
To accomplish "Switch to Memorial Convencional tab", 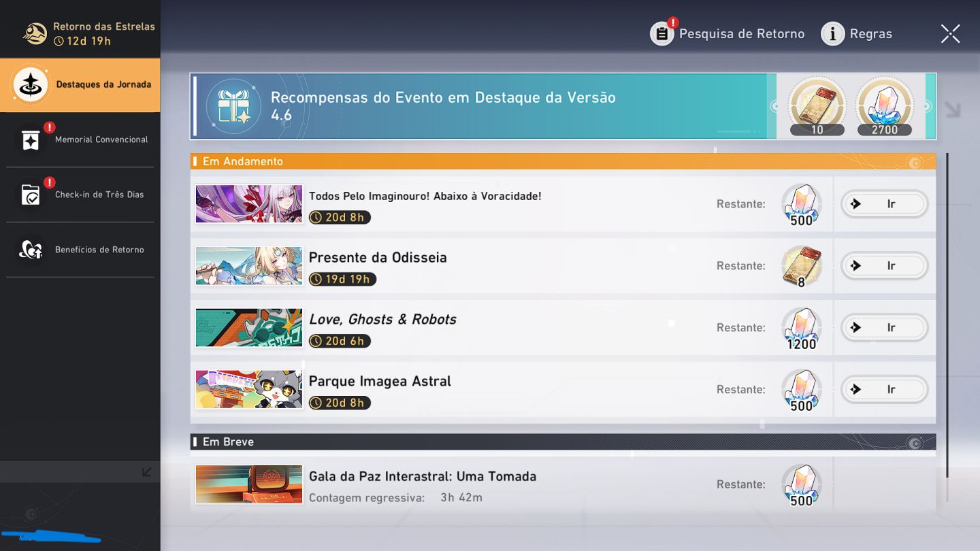I will coord(80,139).
